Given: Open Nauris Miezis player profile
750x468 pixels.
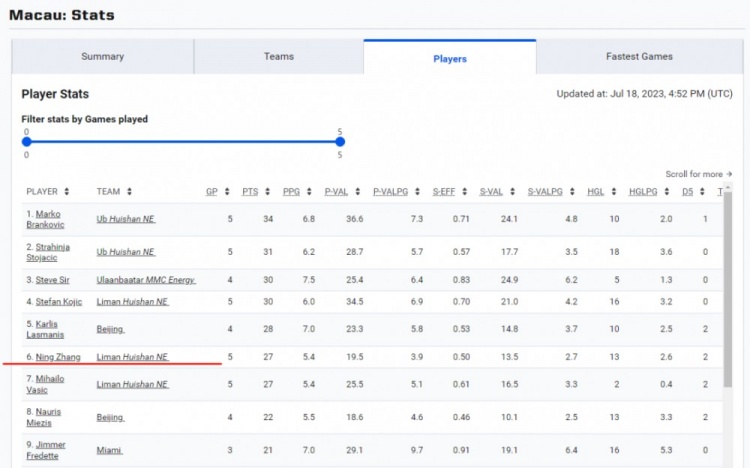Looking at the screenshot, I should tap(45, 417).
